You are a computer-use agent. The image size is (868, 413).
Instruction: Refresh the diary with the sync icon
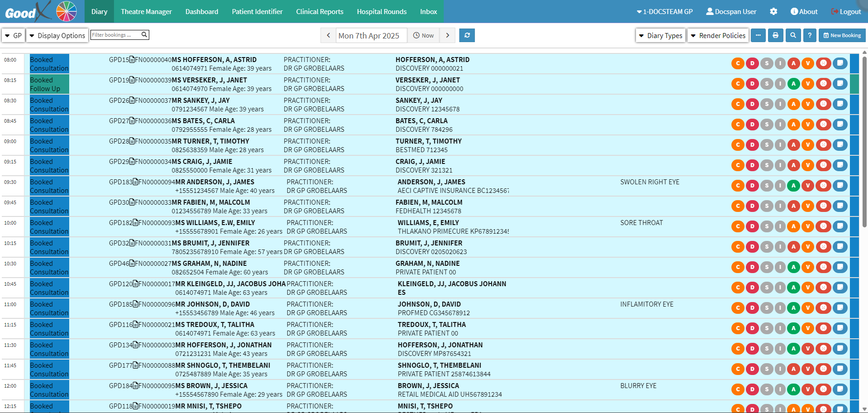[x=467, y=35]
